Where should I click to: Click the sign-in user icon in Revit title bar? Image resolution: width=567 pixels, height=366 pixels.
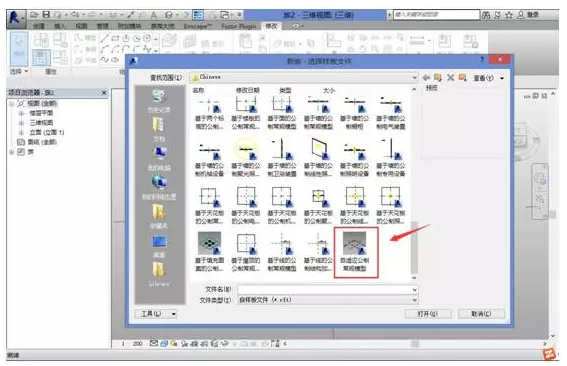520,15
